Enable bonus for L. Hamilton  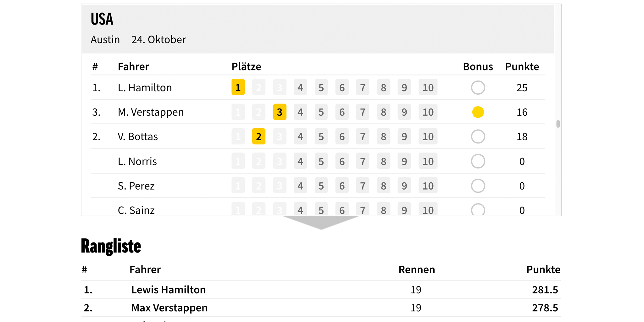(478, 87)
